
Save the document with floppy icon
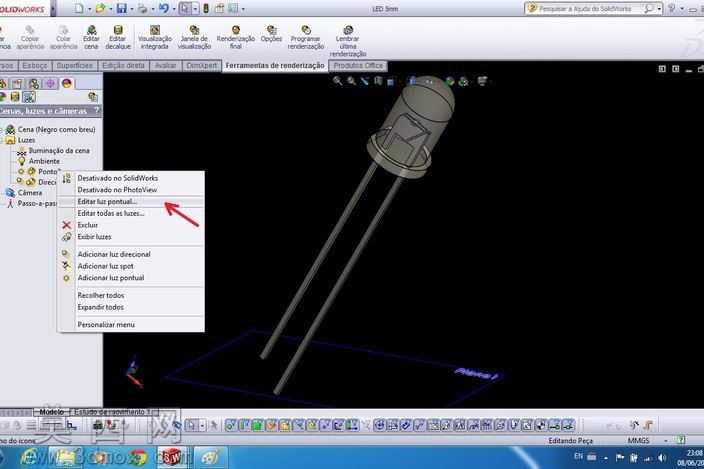coord(121,9)
